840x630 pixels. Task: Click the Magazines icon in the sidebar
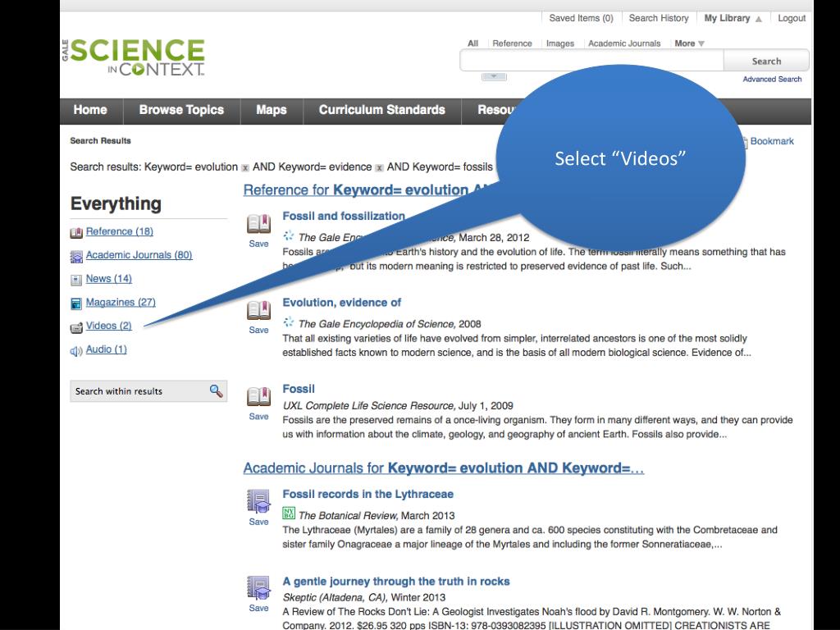pos(76,304)
